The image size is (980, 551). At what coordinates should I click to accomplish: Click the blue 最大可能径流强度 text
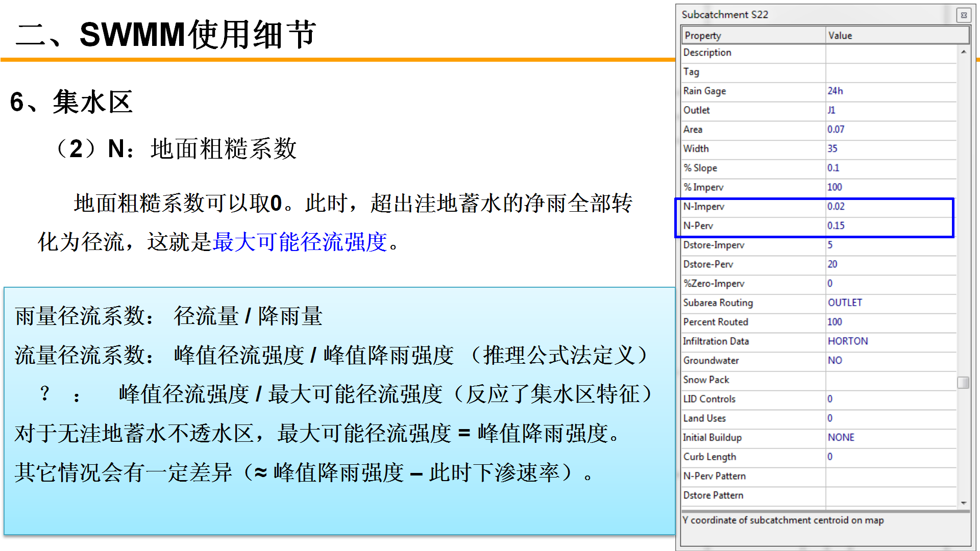(300, 242)
